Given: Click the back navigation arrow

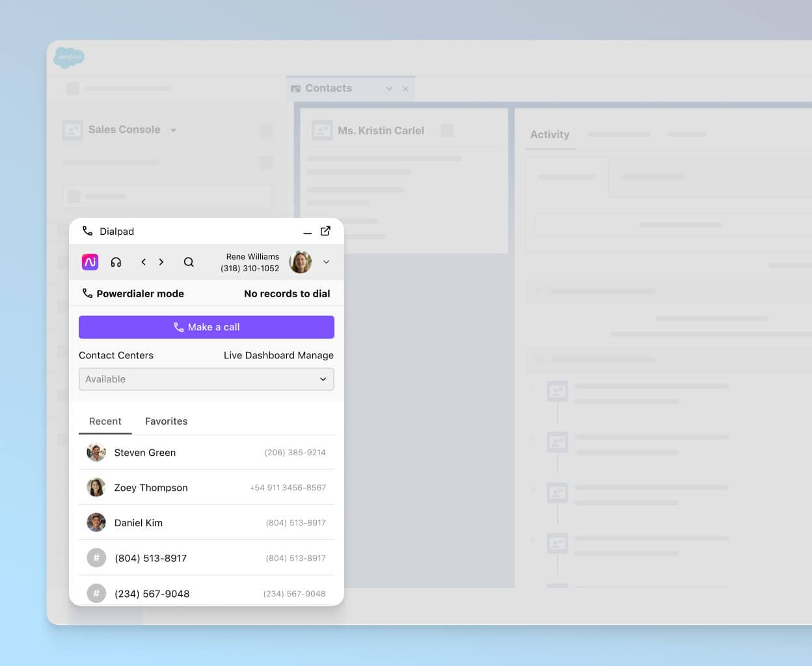Looking at the screenshot, I should pos(143,261).
